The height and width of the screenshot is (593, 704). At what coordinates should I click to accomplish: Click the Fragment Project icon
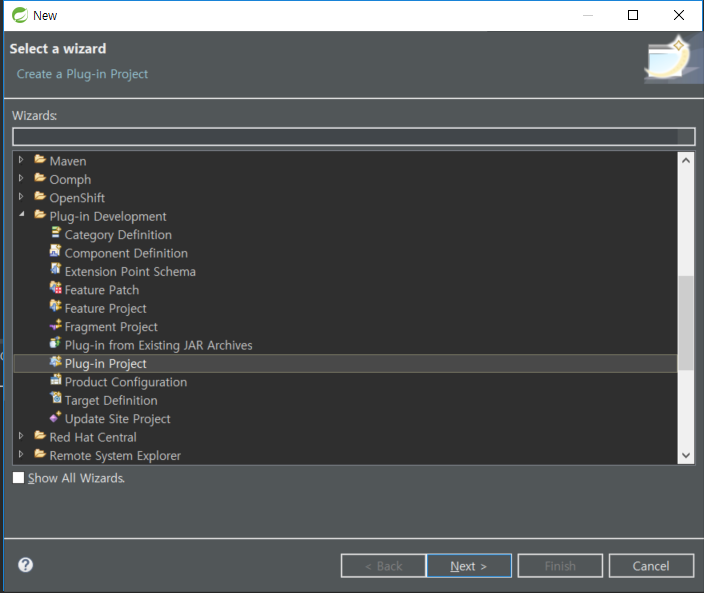tap(56, 325)
